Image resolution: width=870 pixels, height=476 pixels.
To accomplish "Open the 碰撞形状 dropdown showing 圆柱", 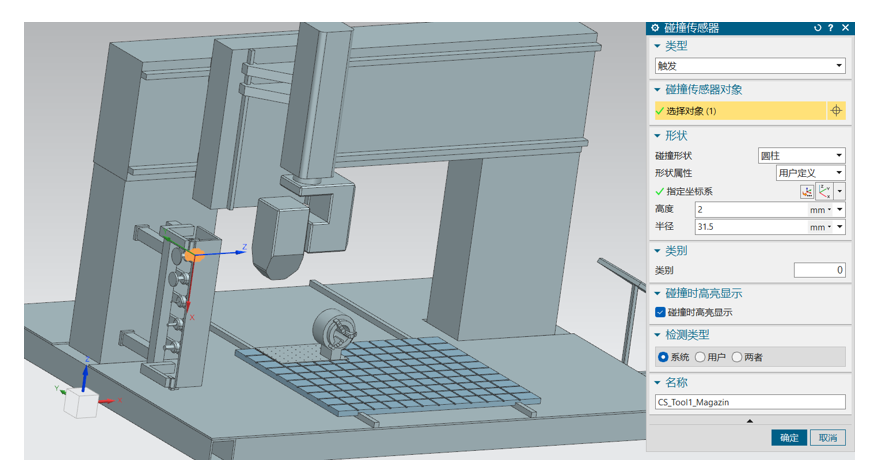I will (801, 155).
